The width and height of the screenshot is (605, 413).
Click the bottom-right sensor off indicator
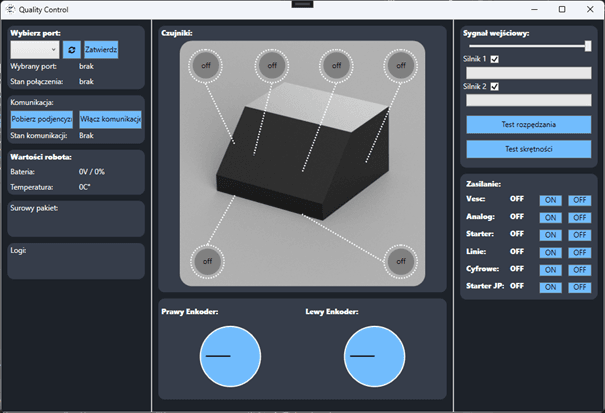pyautogui.click(x=400, y=260)
